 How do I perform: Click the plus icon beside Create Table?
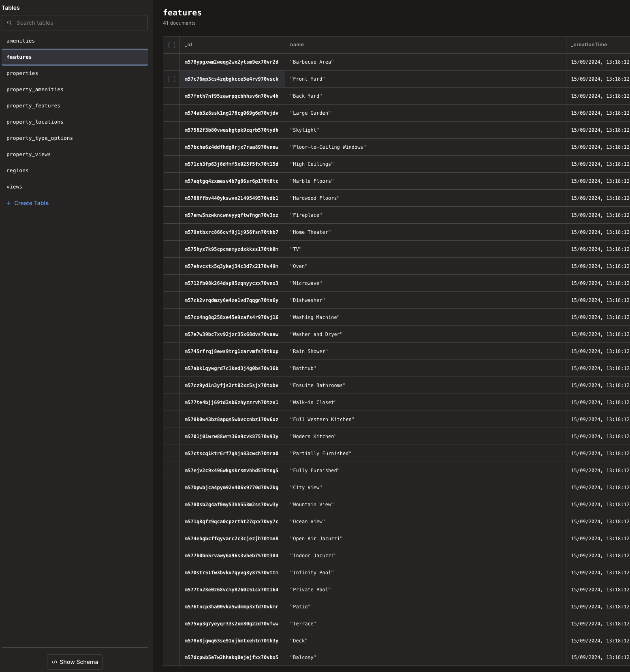[x=9, y=203]
